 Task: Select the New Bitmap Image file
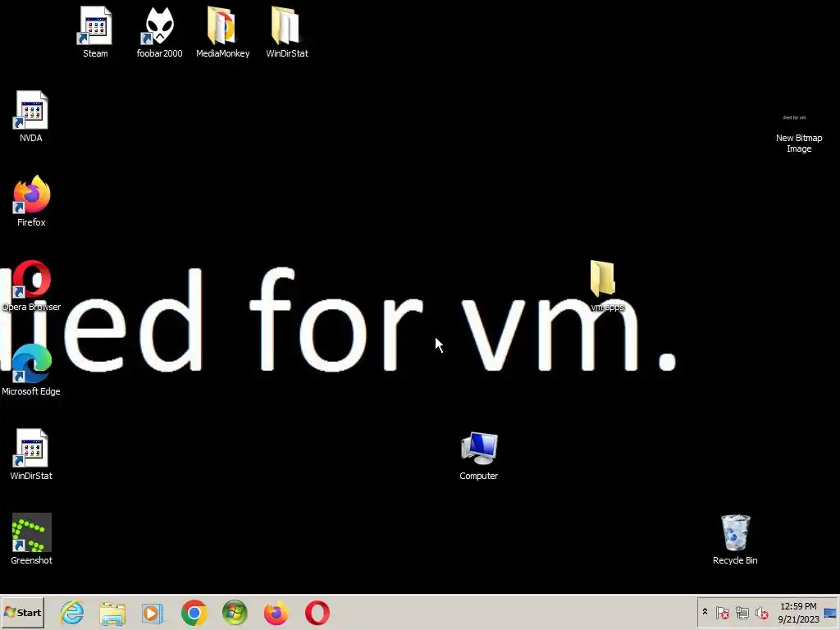point(799,133)
